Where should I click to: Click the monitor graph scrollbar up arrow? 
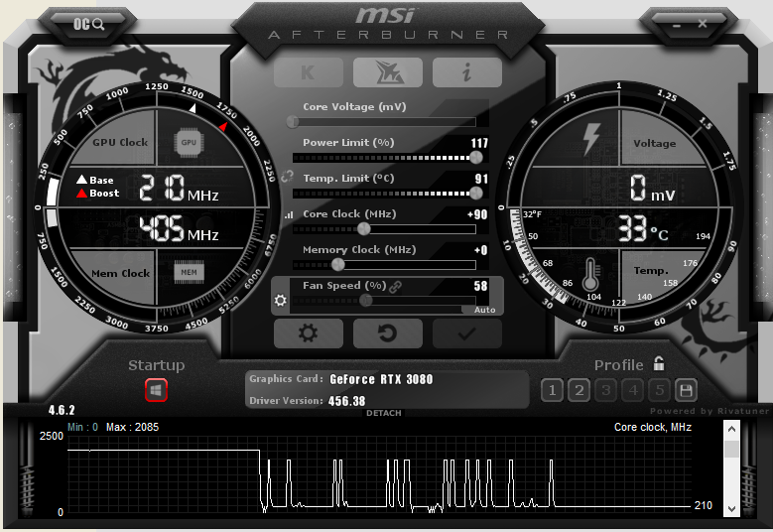click(x=731, y=429)
